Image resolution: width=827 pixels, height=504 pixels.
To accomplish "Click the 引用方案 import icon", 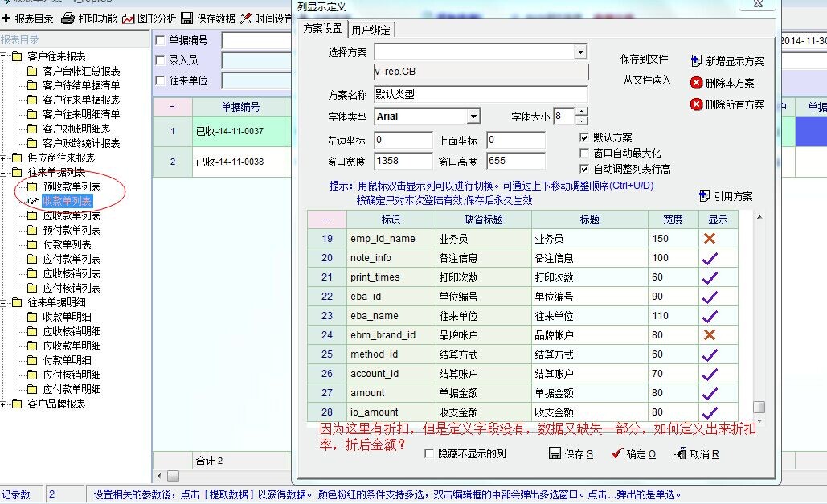I will pyautogui.click(x=705, y=195).
